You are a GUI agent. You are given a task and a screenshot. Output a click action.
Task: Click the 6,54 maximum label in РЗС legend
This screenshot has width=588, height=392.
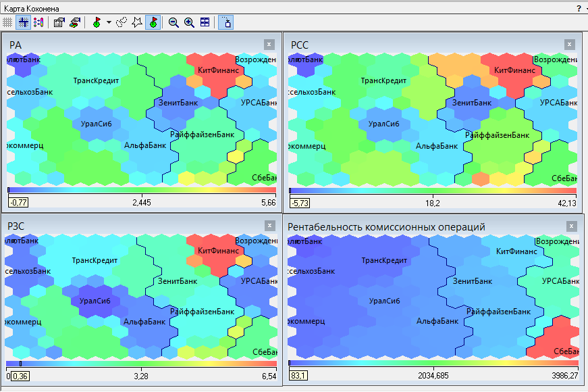click(269, 376)
